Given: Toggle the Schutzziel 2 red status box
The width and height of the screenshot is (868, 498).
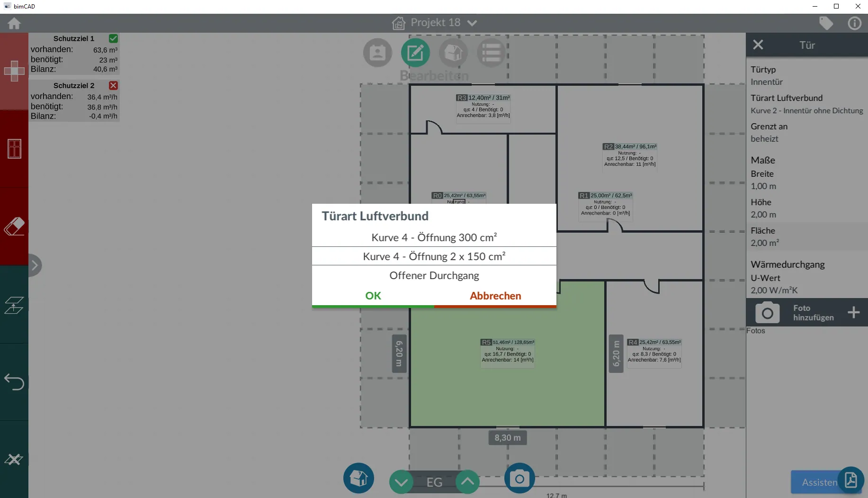Looking at the screenshot, I should [113, 85].
